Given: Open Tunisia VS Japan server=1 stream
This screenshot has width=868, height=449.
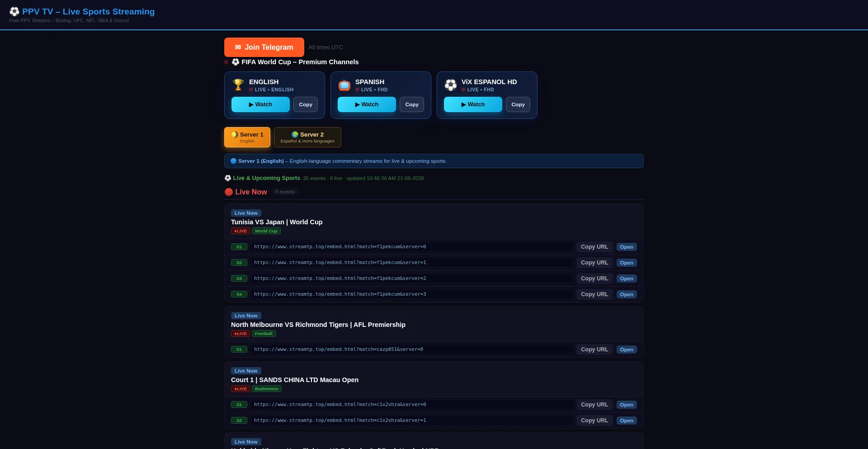Looking at the screenshot, I should pyautogui.click(x=627, y=263).
